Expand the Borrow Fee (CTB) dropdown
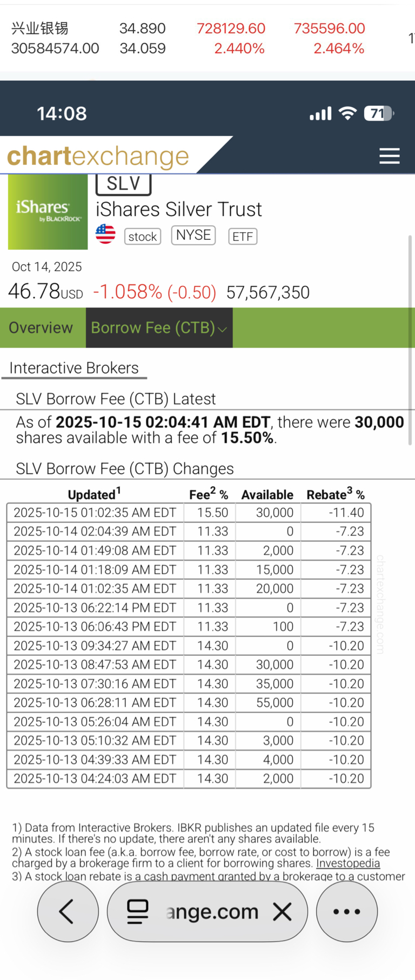 coord(159,328)
